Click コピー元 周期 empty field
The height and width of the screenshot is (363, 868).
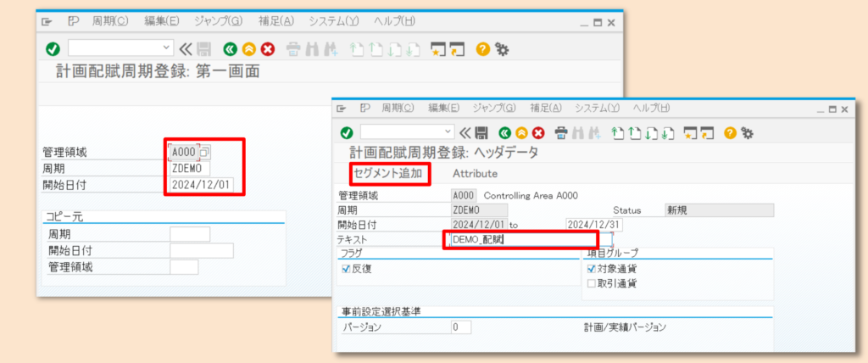click(x=190, y=234)
